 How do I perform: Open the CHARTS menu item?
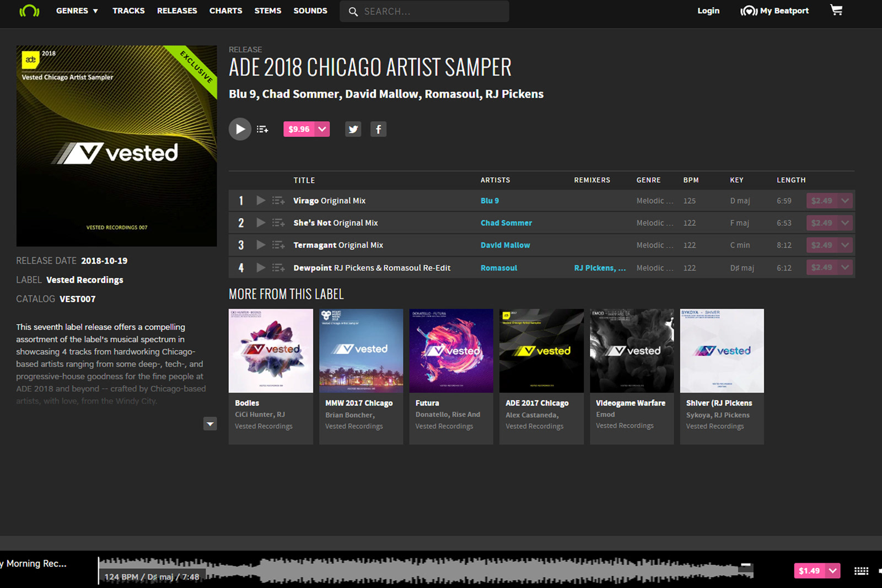225,10
